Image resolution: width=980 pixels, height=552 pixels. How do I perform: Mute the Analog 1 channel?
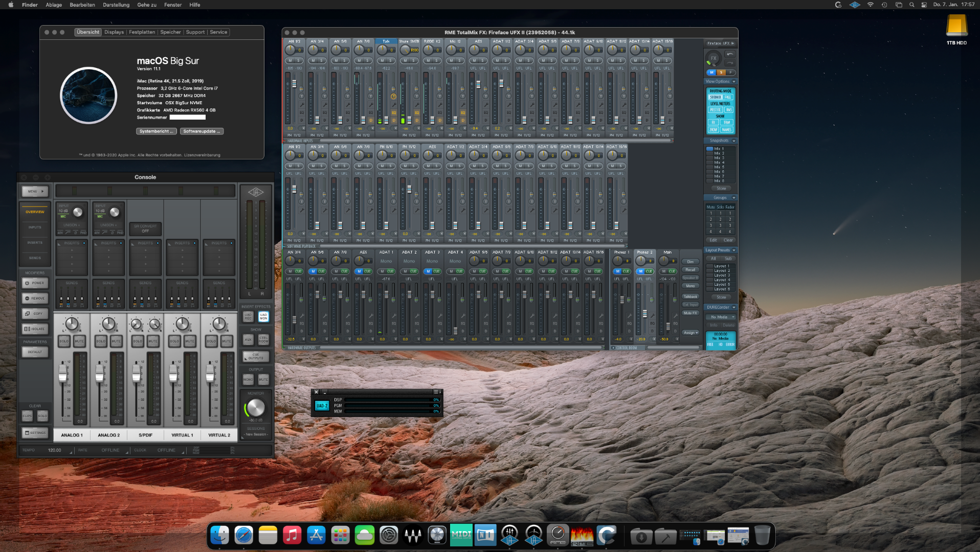pyautogui.click(x=79, y=341)
